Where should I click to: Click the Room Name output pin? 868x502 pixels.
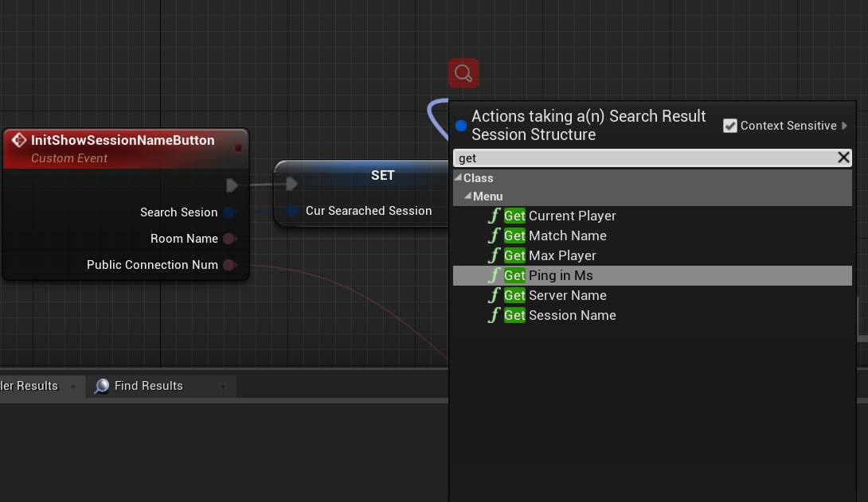pos(229,239)
